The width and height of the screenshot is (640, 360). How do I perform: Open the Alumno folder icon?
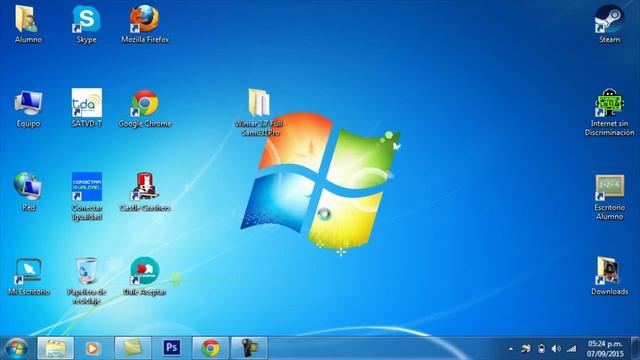pos(28,20)
